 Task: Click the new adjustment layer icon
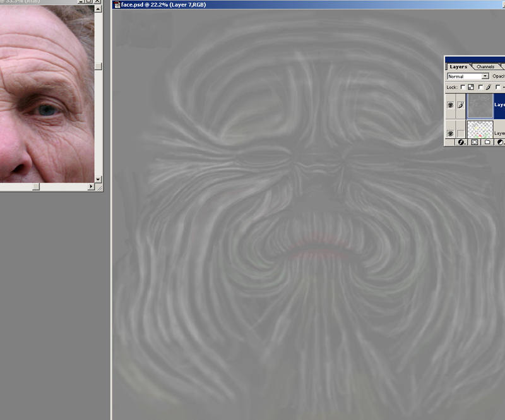coord(500,143)
